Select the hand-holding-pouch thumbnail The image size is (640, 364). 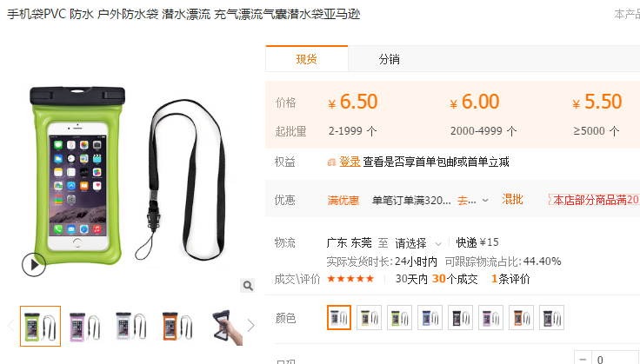pyautogui.click(x=227, y=326)
